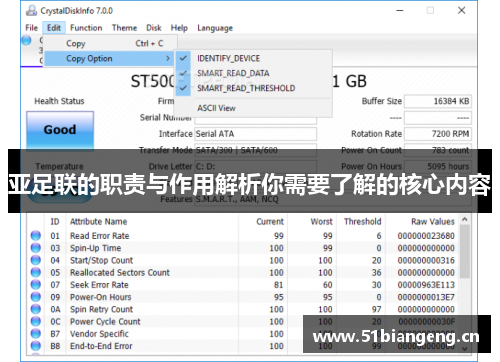Open the Theme menu
Image resolution: width=500 pixels, height=362 pixels.
click(x=124, y=28)
